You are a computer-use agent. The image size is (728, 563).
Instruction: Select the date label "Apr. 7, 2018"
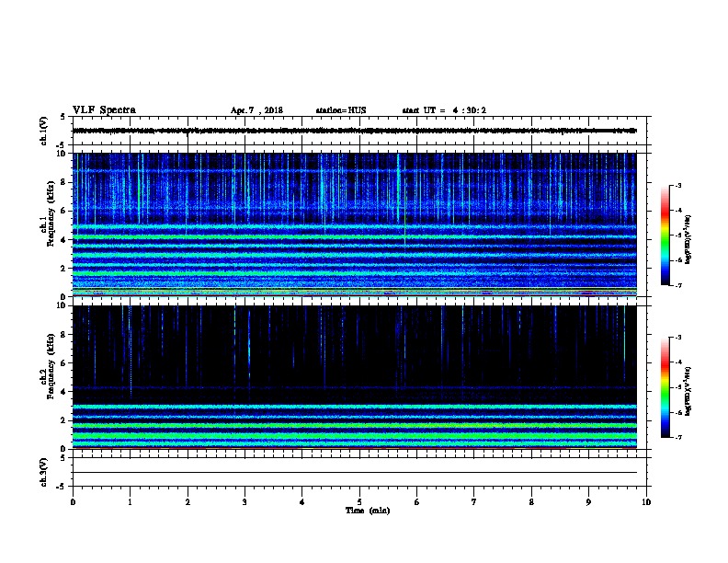tap(256, 110)
